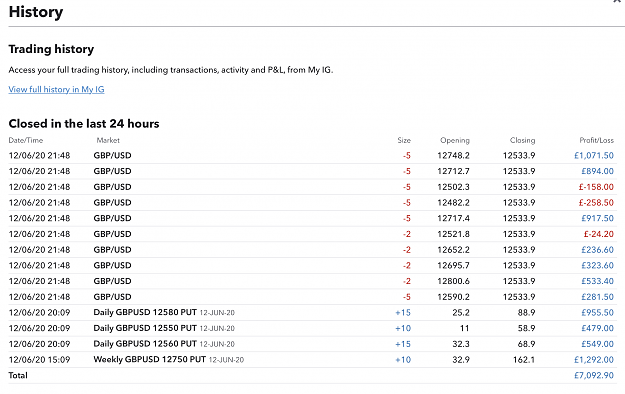Click 'Weekly GBPUSD 12750 PUT' market name
Screen dimensions: 625x394
[149, 359]
